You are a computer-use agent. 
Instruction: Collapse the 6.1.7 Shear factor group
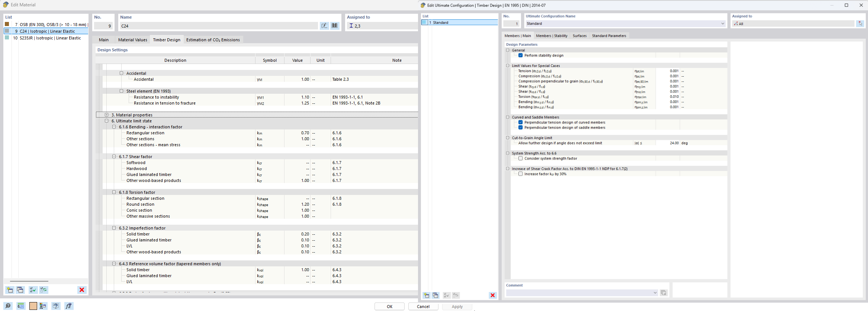114,157
